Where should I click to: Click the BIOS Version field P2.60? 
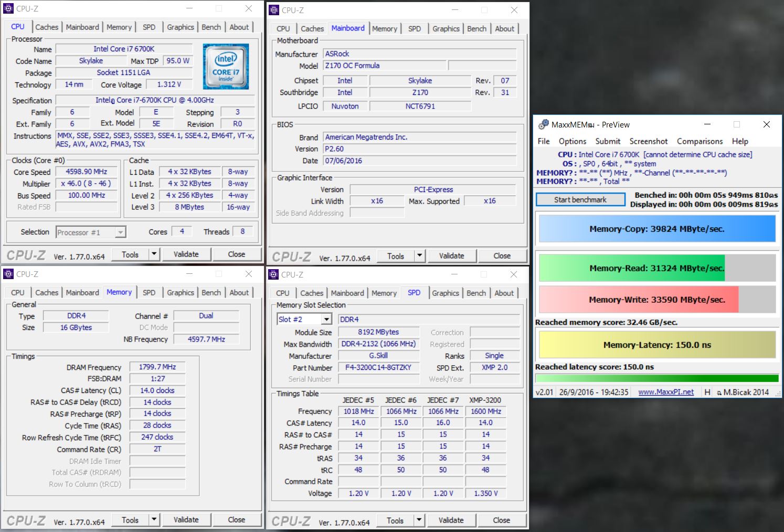click(420, 149)
